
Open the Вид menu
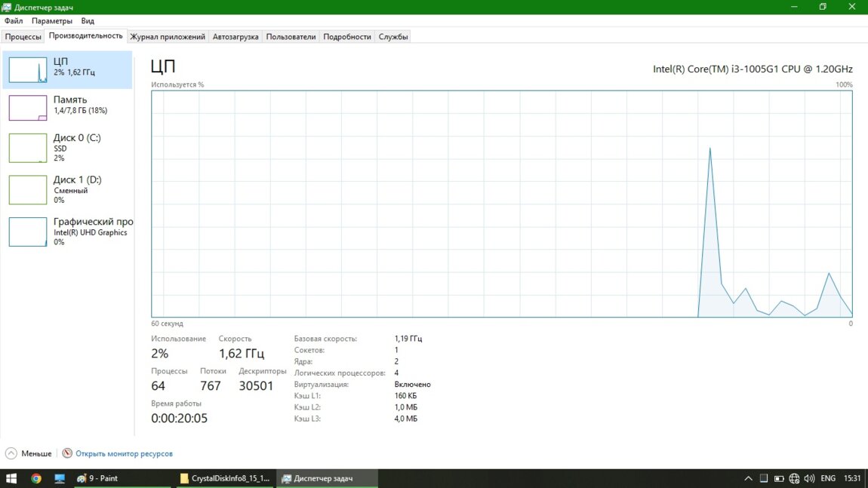(x=88, y=21)
